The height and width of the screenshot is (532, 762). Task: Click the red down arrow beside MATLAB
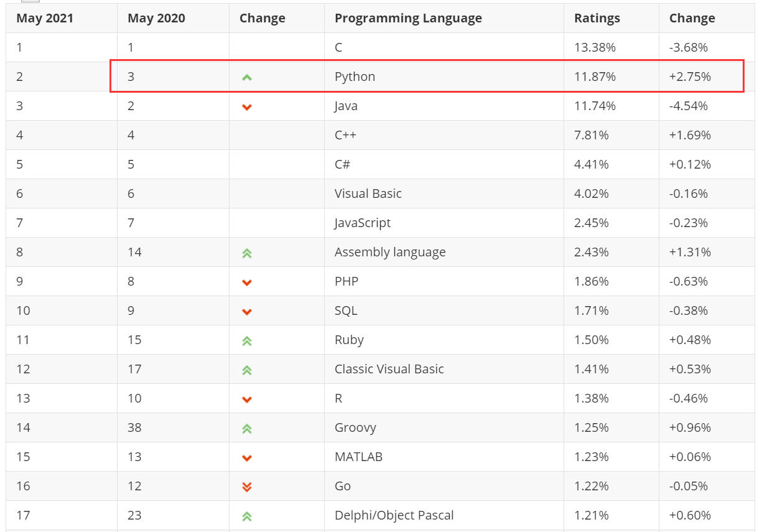pyautogui.click(x=247, y=458)
